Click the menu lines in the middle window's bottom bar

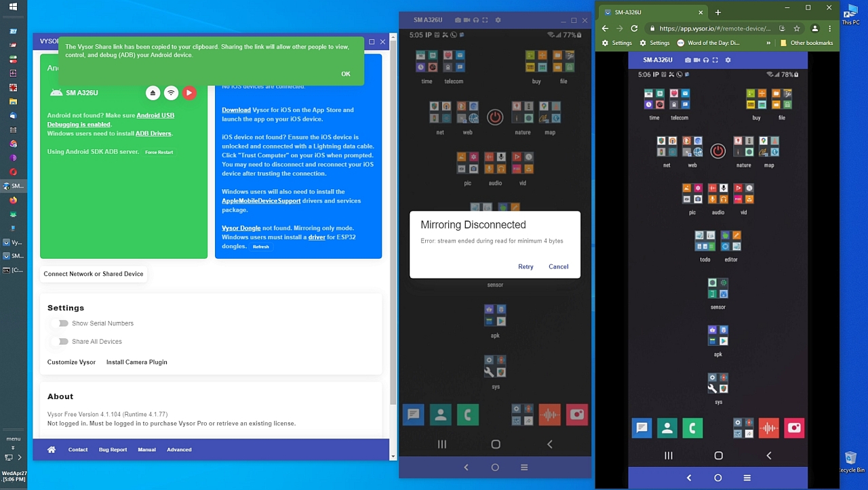524,467
